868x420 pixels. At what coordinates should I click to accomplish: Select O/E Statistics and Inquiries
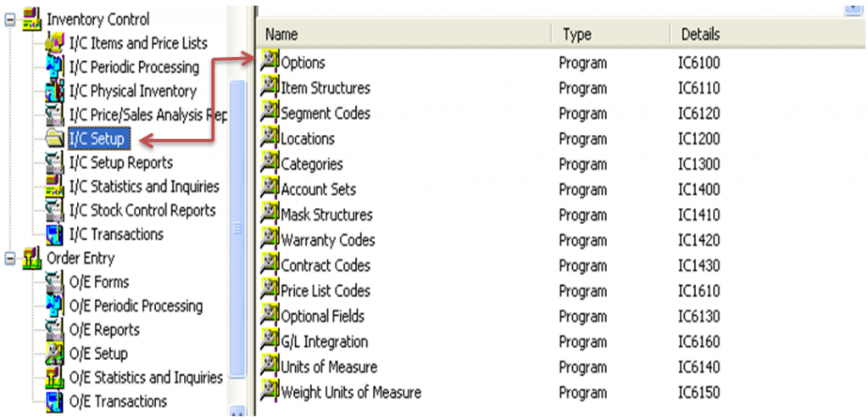[x=146, y=378]
